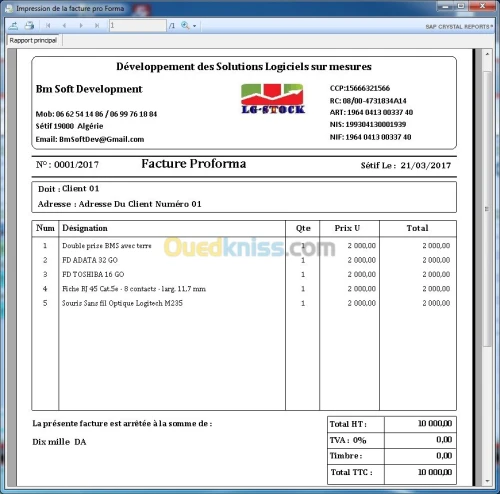Open the zoom level dropdown arrow
This screenshot has height=494, width=500.
click(194, 26)
